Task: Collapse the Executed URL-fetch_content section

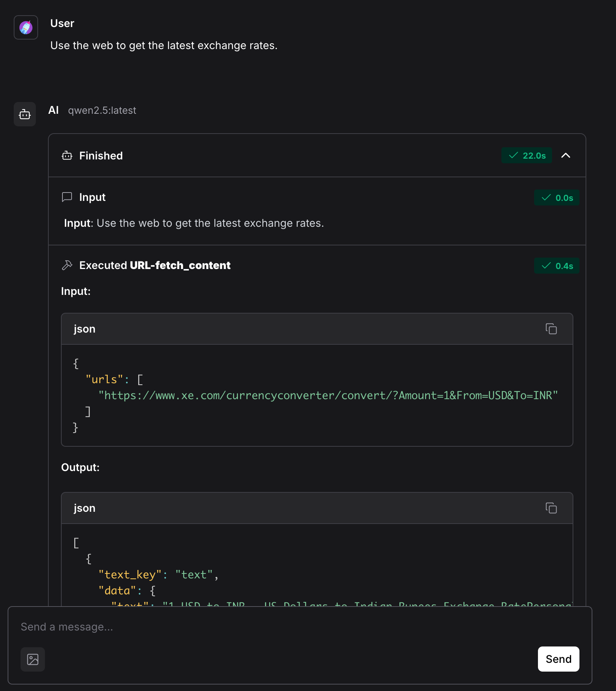Action: (x=155, y=265)
